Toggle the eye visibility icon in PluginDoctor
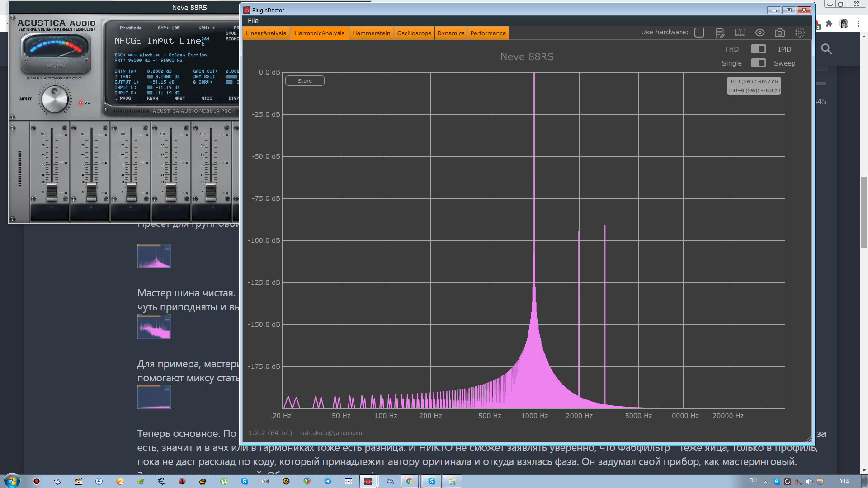The height and width of the screenshot is (488, 868). pyautogui.click(x=759, y=33)
